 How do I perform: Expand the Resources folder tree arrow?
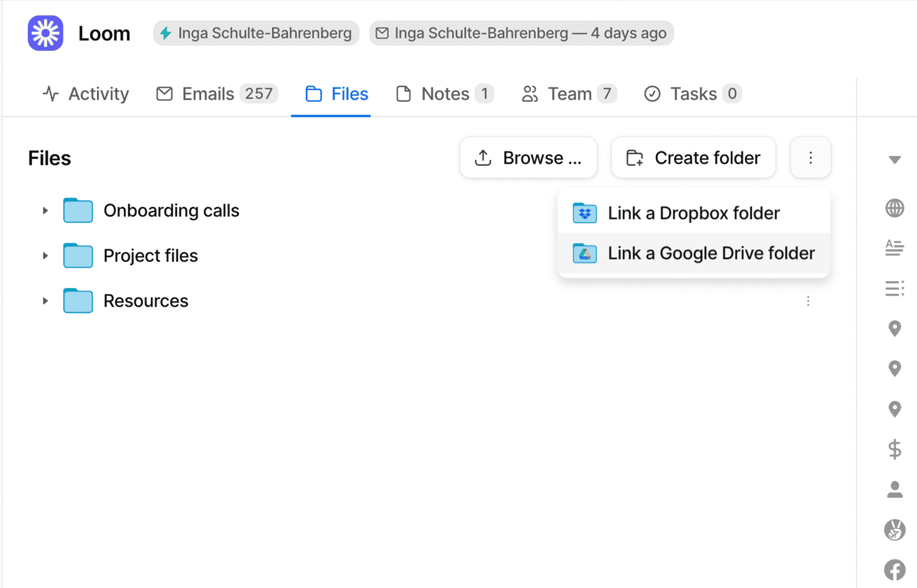45,301
